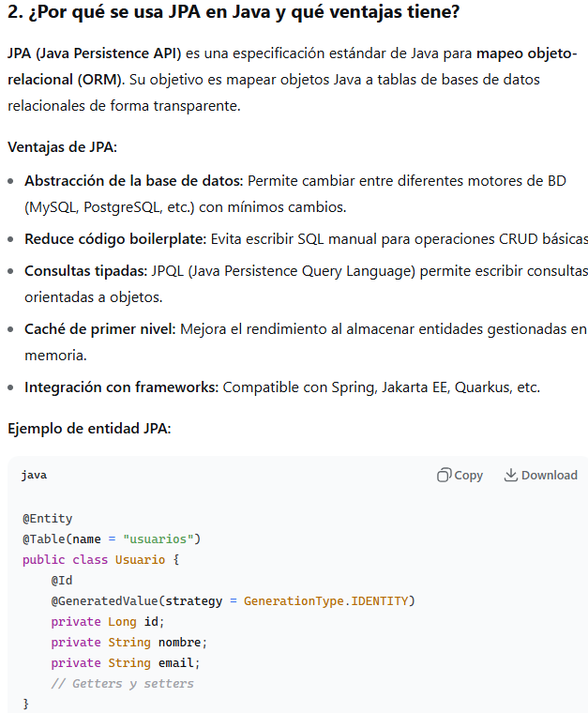Viewport: 588px width, 713px height.
Task: Click 'Integración con frameworks:' bullet
Action: (121, 387)
